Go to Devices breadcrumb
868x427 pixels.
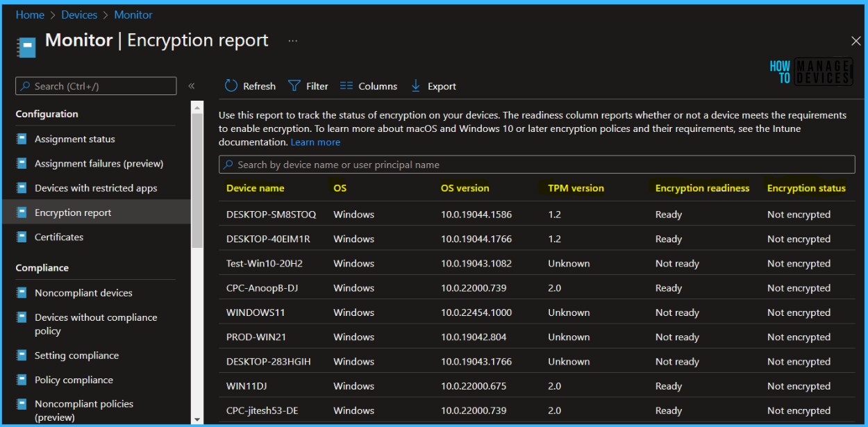tap(79, 15)
